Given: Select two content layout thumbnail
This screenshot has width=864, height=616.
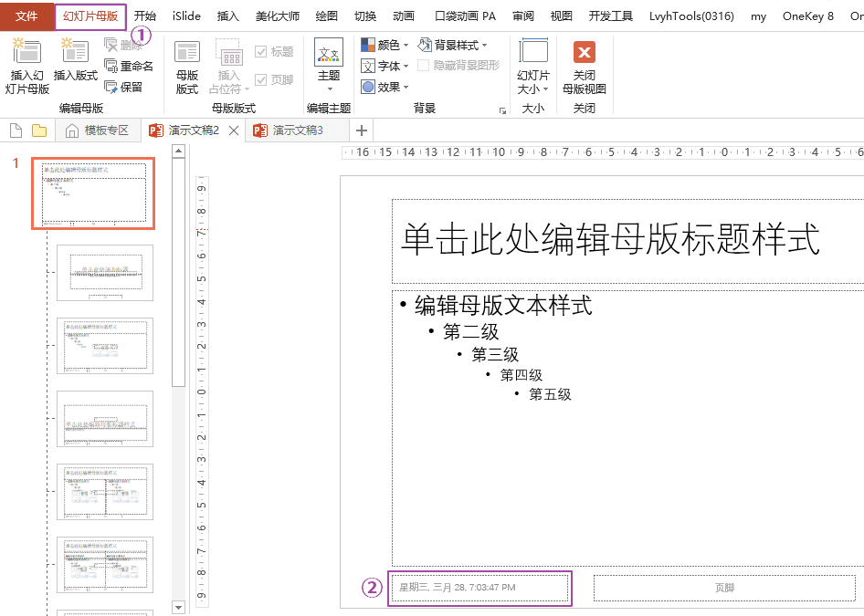Looking at the screenshot, I should click(x=105, y=492).
